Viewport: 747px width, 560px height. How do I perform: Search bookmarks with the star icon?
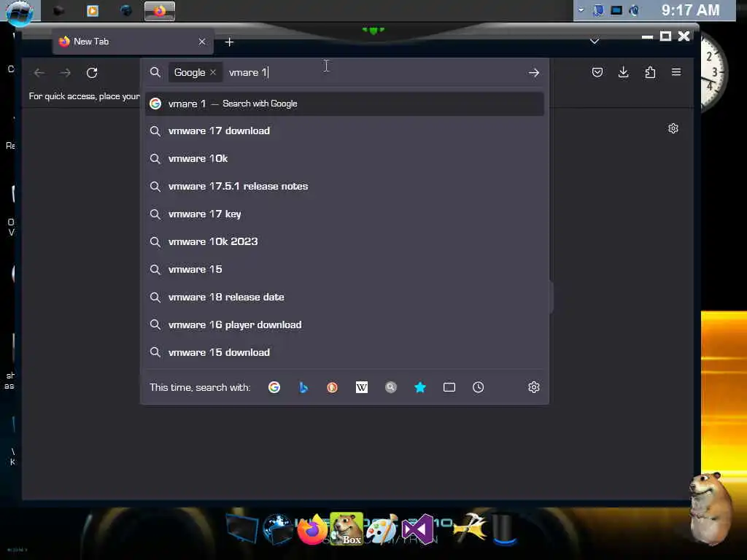point(419,387)
